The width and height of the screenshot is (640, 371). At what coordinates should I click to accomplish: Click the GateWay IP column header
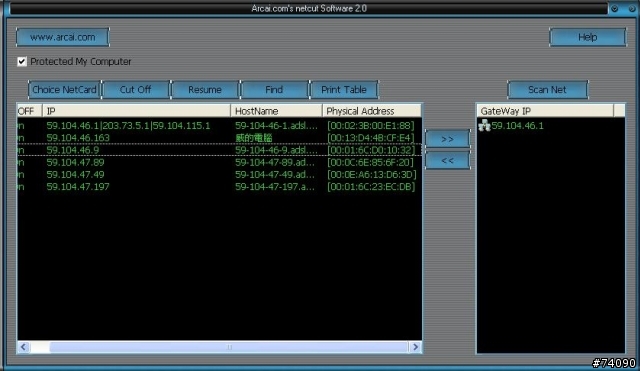click(545, 111)
